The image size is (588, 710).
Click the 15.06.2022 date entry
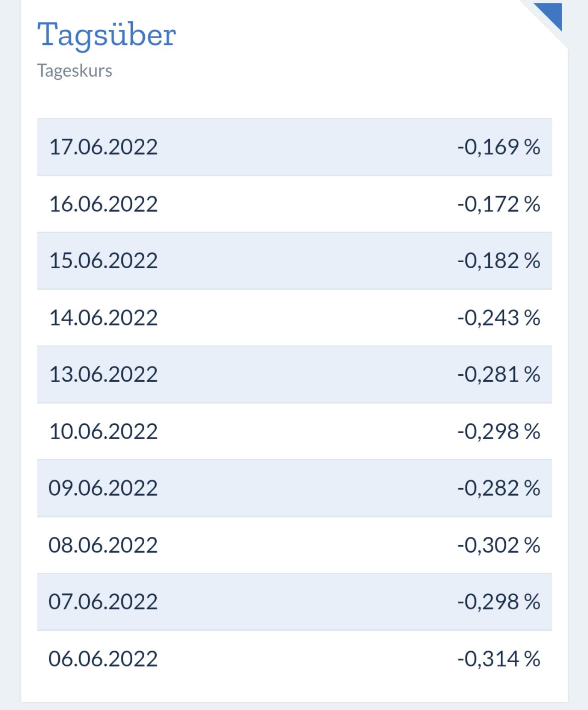pyautogui.click(x=103, y=261)
